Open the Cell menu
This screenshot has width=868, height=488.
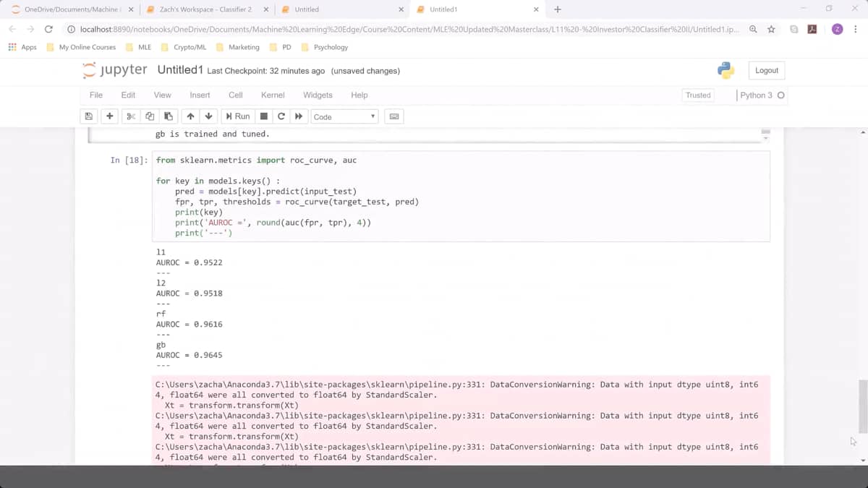236,95
